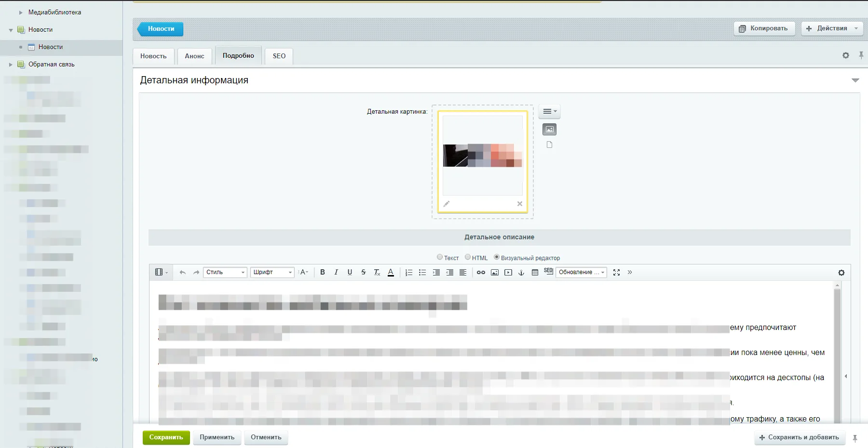The height and width of the screenshot is (448, 868).
Task: Open the text color picker
Action: (391, 272)
